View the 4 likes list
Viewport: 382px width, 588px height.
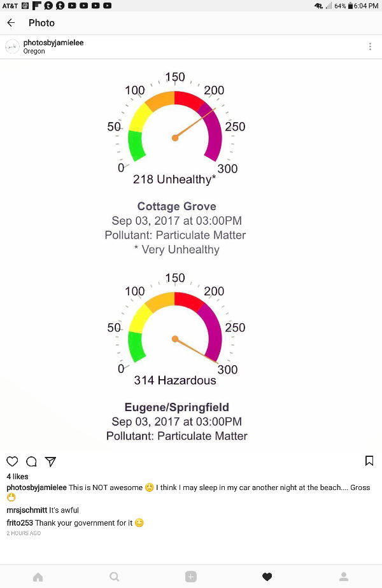17,477
